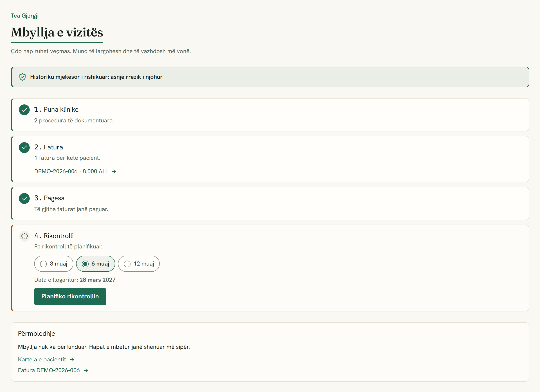The image size is (540, 392).
Task: Click the '1. Puna klinike' step title
Action: pos(56,109)
